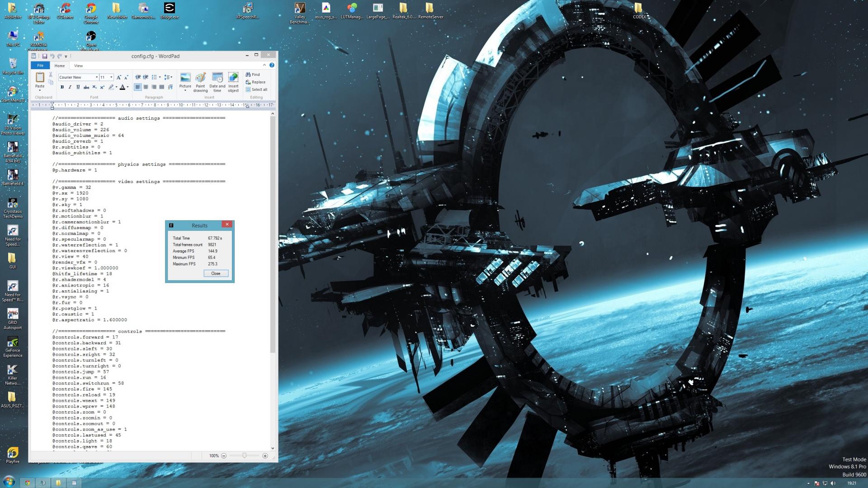Toggle underline formatting
The image size is (868, 488).
(x=78, y=87)
